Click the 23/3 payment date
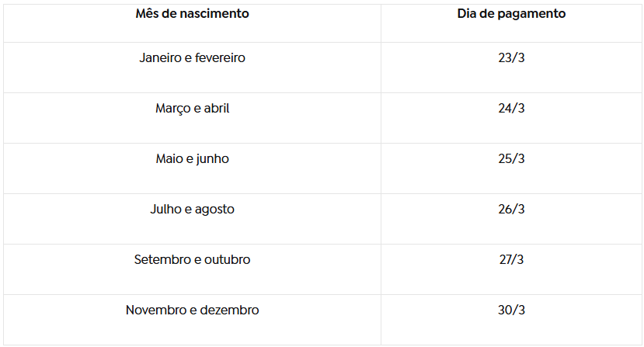This screenshot has width=644, height=347. (511, 58)
